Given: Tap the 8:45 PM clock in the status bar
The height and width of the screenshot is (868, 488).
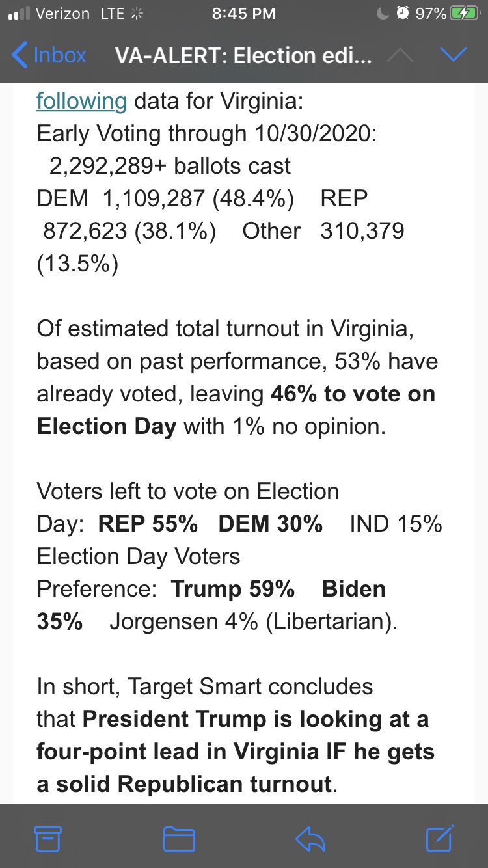Looking at the screenshot, I should click(x=243, y=13).
